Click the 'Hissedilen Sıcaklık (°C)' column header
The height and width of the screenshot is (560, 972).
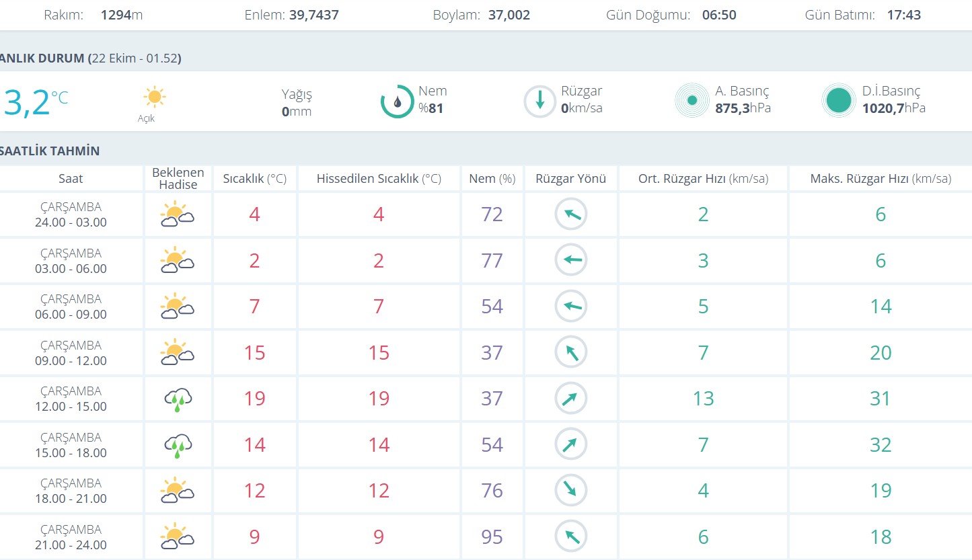[x=379, y=179]
